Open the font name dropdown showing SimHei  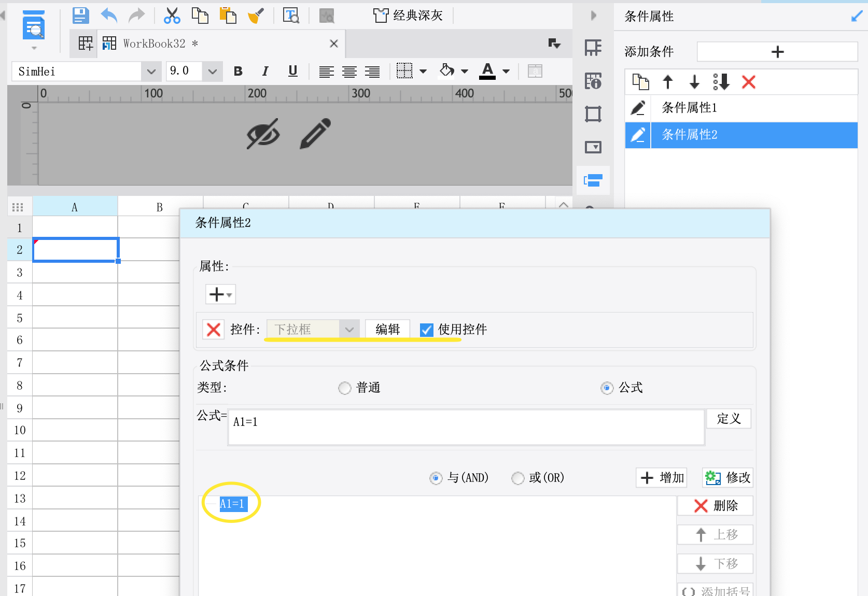[151, 72]
